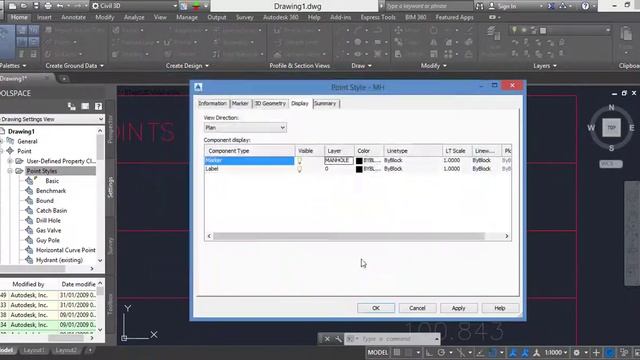This screenshot has width=640, height=360.
Task: Toggle layer on/off lightbulb in Layers combo box
Action: point(514,30)
